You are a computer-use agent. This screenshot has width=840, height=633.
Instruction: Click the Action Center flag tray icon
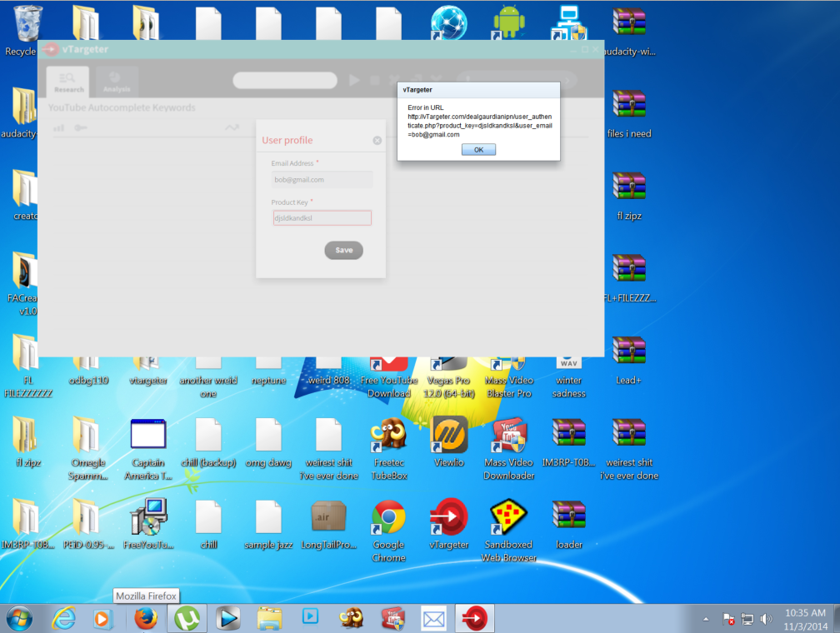click(728, 619)
